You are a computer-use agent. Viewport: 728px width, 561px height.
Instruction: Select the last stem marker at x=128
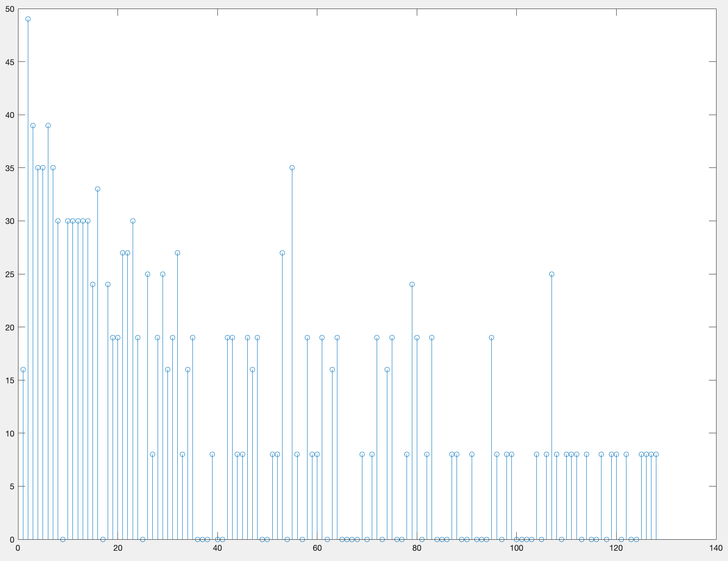pos(656,455)
